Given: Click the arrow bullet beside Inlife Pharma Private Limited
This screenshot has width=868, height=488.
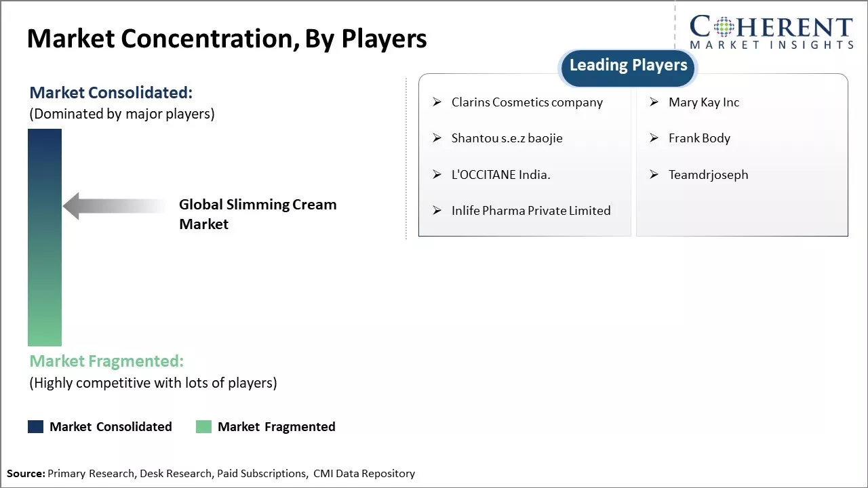Looking at the screenshot, I should coord(437,211).
